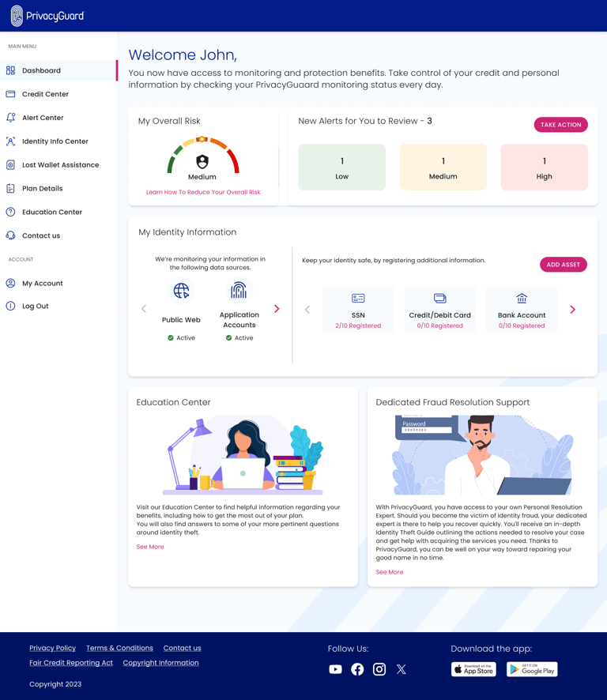Click the Dashboard grid icon in sidebar
The image size is (607, 700).
pyautogui.click(x=11, y=70)
